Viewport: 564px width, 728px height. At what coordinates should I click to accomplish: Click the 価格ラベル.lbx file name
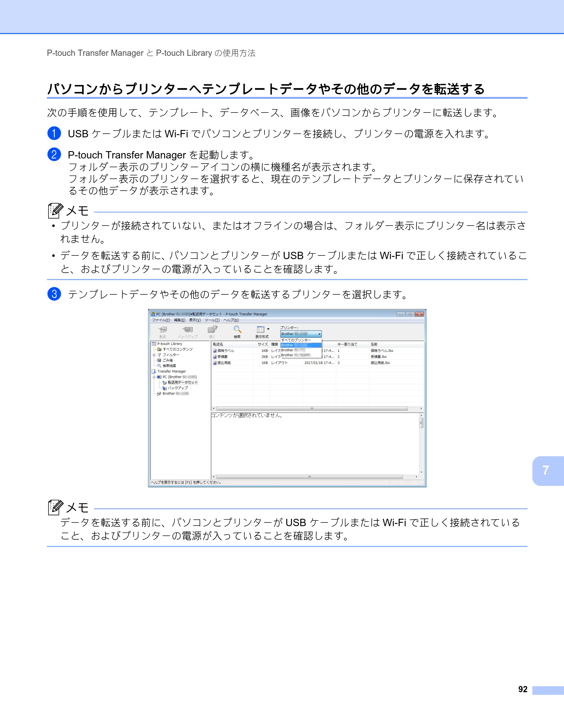(x=382, y=351)
